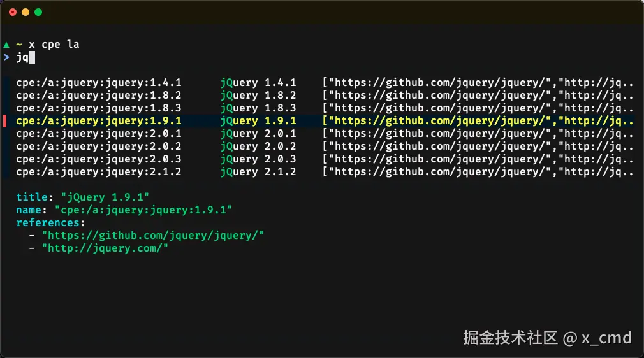Click the references cell in the jQuery 2.1.2 row

(x=478, y=171)
